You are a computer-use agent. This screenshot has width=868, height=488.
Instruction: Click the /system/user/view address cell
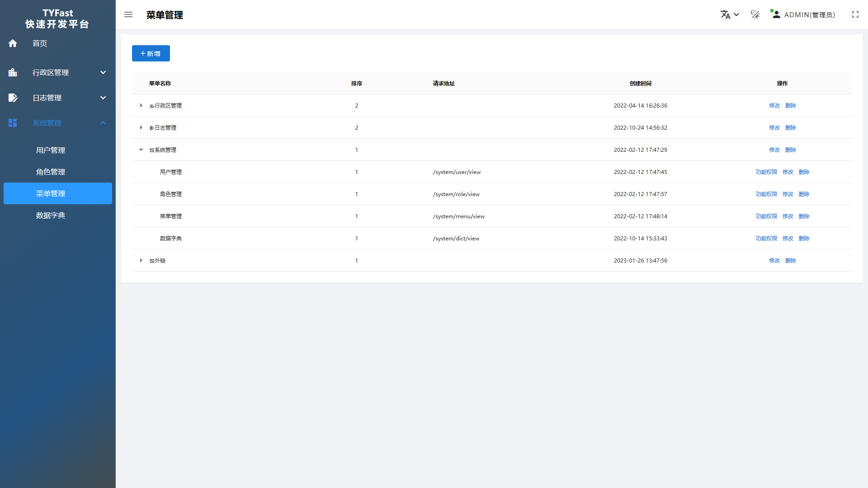[457, 172]
